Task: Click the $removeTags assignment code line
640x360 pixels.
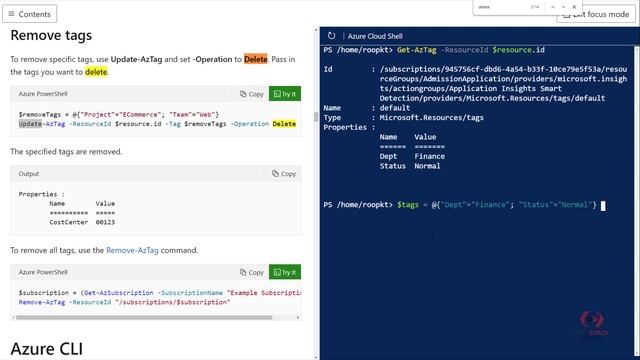Action: [118, 114]
